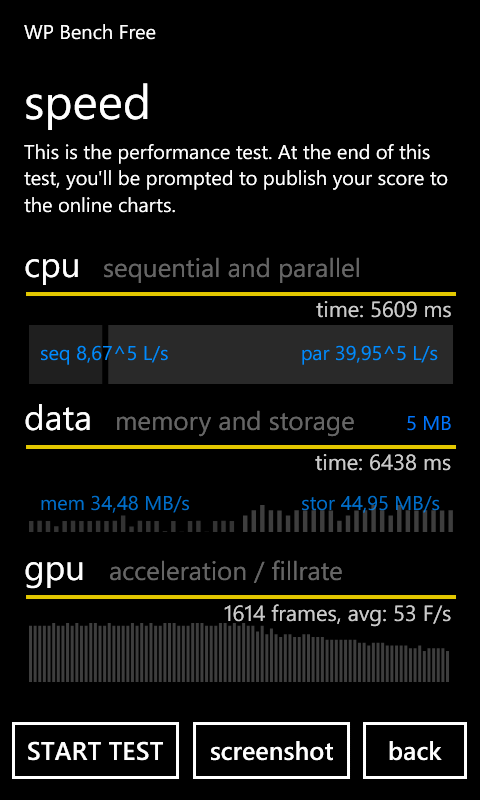
Task: Tap the data time 6438 ms label
Action: click(383, 463)
